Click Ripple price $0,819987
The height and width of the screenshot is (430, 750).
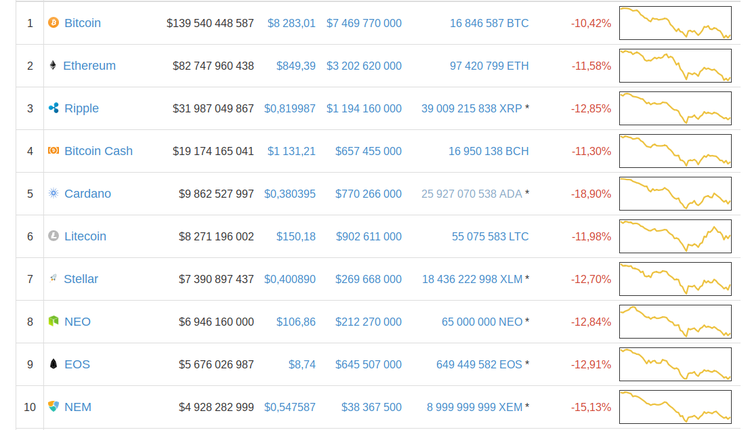tap(290, 108)
